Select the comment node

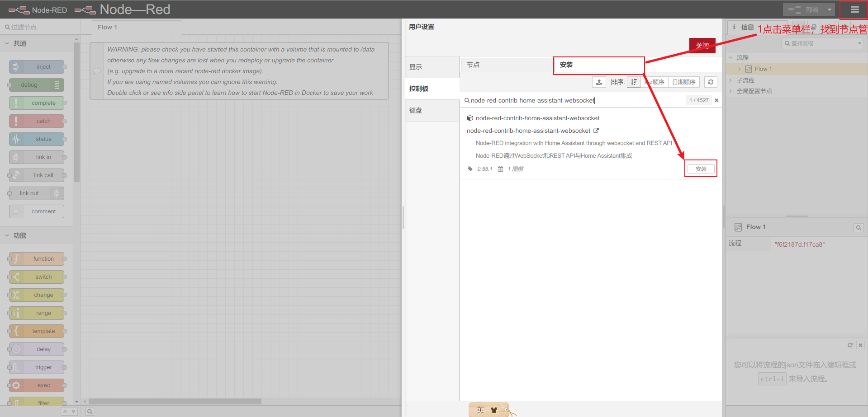pyautogui.click(x=37, y=211)
